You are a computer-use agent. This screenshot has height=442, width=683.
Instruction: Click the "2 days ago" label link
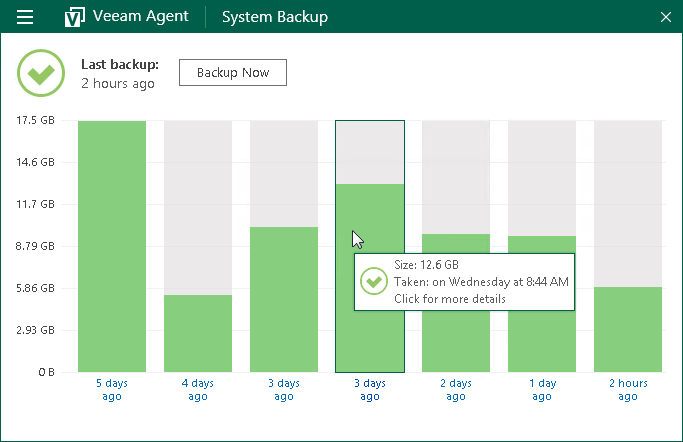click(x=456, y=390)
